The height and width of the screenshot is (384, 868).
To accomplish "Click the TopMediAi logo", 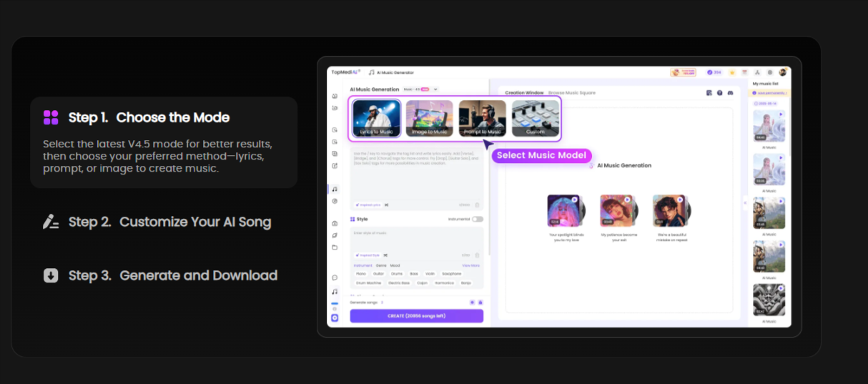I will 345,72.
